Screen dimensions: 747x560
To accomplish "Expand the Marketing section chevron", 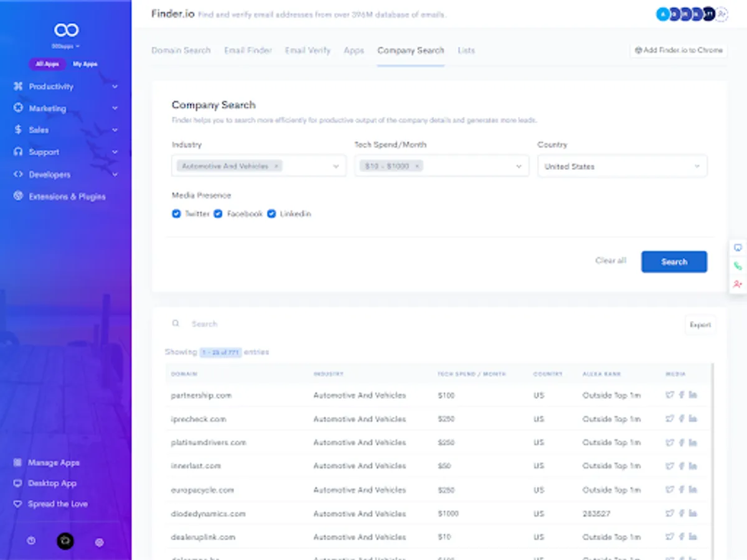I will tap(115, 108).
